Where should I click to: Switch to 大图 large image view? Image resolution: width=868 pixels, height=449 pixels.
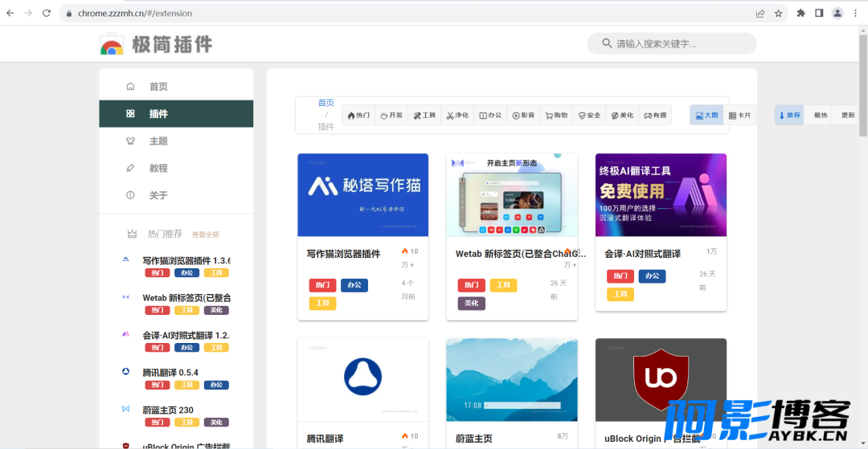pos(706,116)
